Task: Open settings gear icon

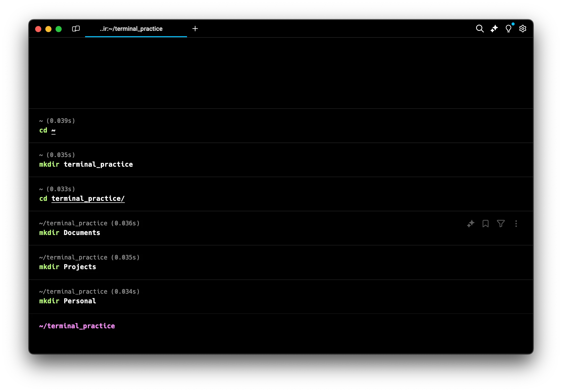Action: pyautogui.click(x=523, y=29)
